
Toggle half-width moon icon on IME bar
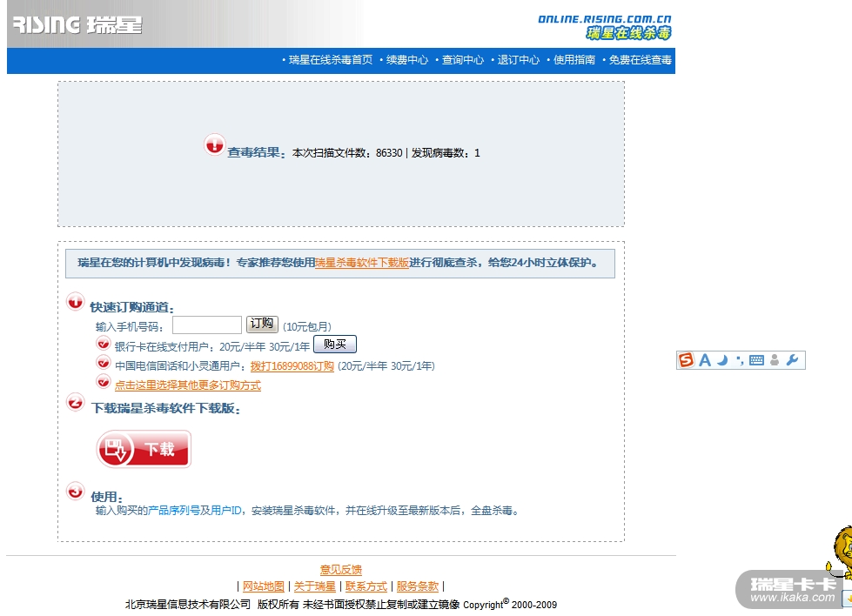pyautogui.click(x=722, y=360)
